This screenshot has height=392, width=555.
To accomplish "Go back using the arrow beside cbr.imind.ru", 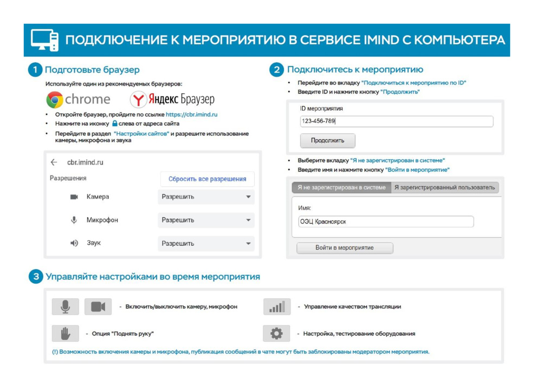I will (54, 162).
